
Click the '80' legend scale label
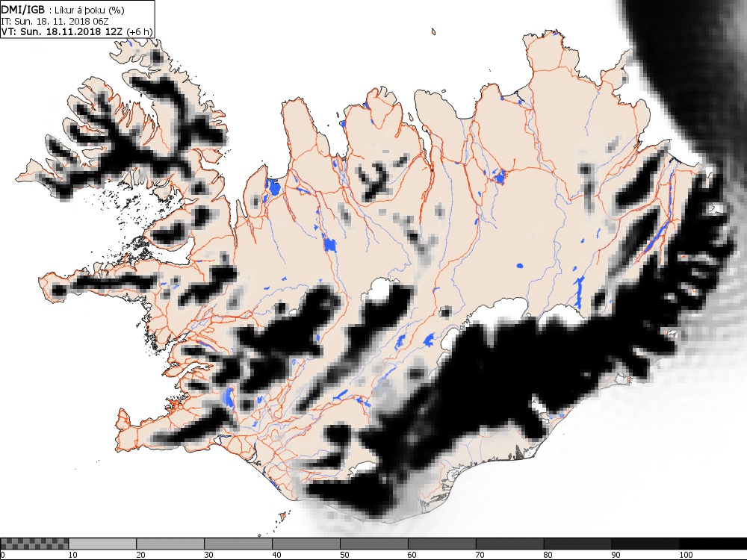[x=548, y=555]
